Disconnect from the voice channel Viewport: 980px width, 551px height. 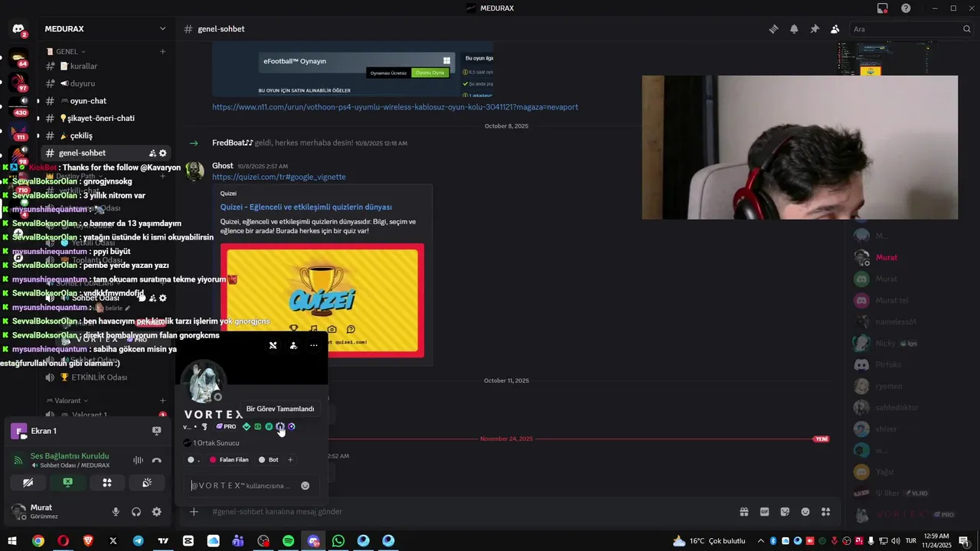tap(157, 460)
